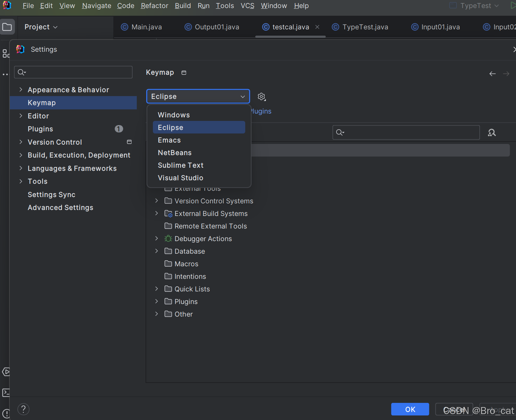Click the Version Control project-level marker icon
The height and width of the screenshot is (420, 516).
click(129, 142)
